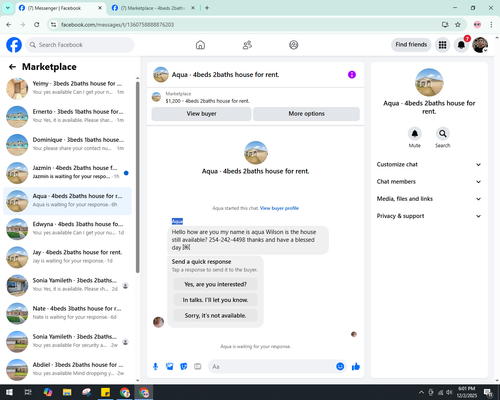Mute this Aqua conversation
500x400 pixels.
coord(415,134)
